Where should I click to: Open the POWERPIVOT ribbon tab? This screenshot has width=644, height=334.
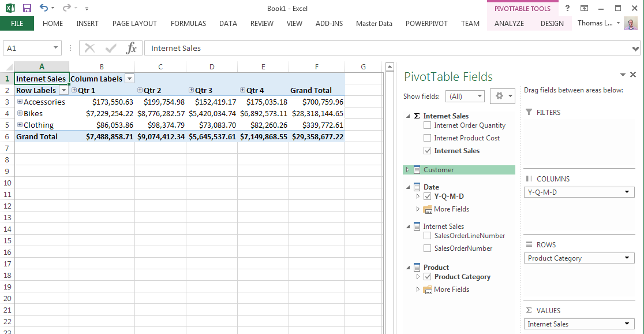click(x=426, y=24)
